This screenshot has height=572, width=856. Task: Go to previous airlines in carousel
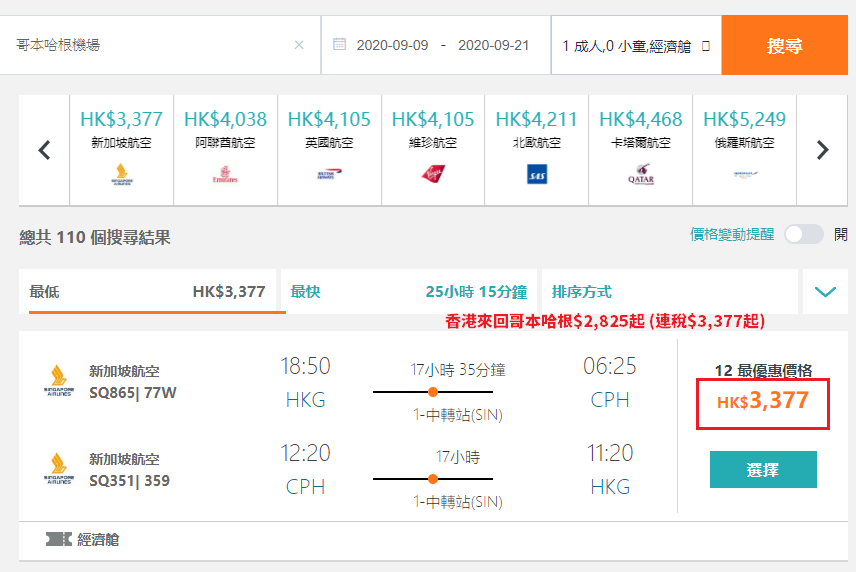click(x=44, y=150)
